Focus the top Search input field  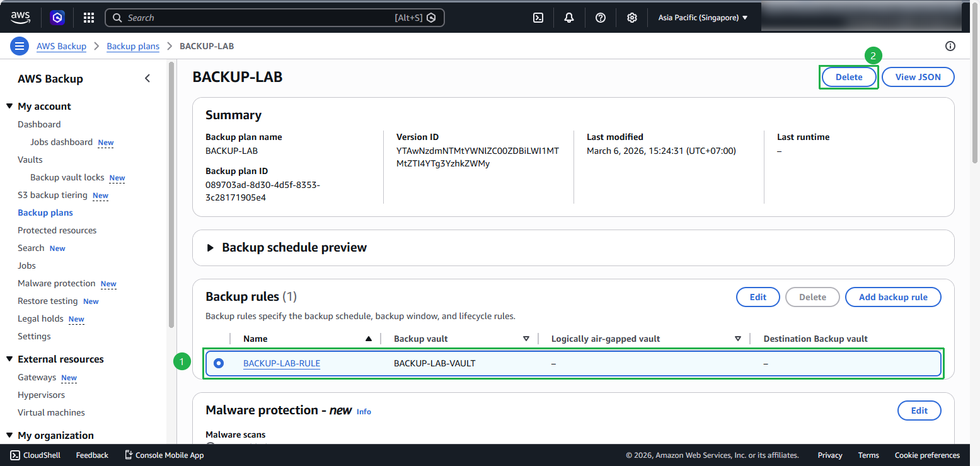coord(275,18)
